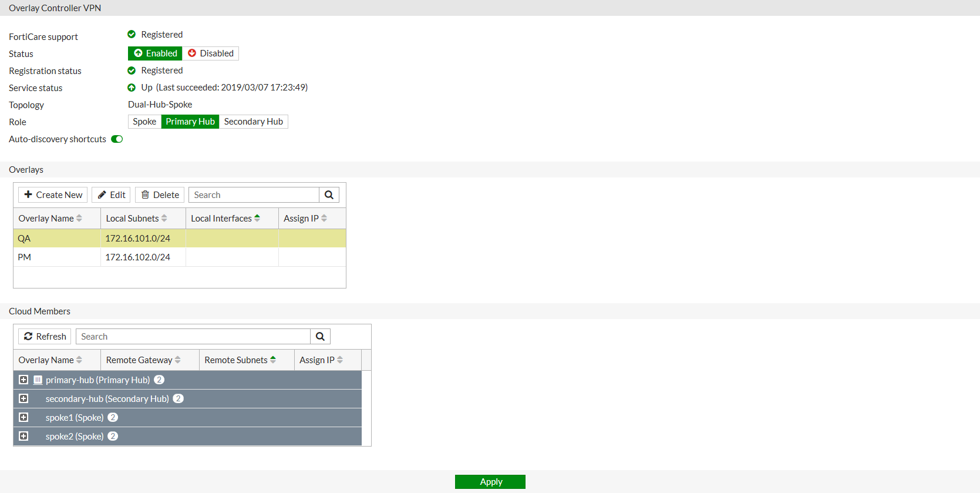This screenshot has height=493, width=980.
Task: Click the primary-hub (Primary Hub) row label
Action: point(98,380)
